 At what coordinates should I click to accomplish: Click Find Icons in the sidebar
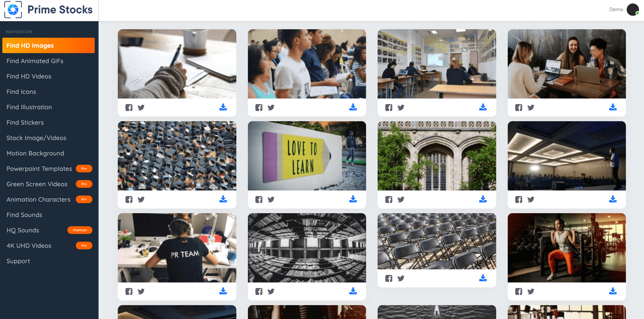(x=21, y=92)
